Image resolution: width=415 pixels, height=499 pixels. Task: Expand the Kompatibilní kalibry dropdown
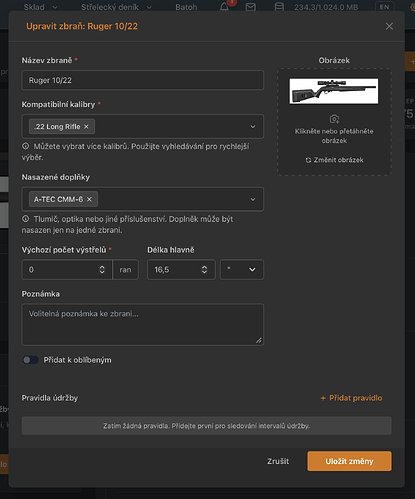[253, 127]
